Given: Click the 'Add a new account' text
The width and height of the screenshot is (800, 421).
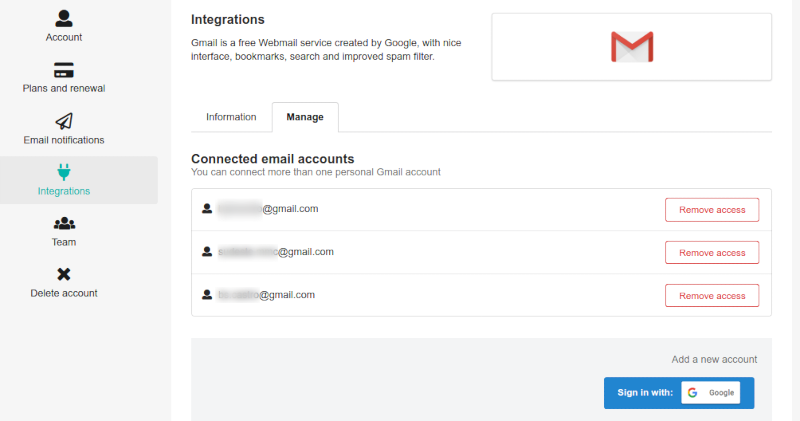Looking at the screenshot, I should click(x=714, y=359).
